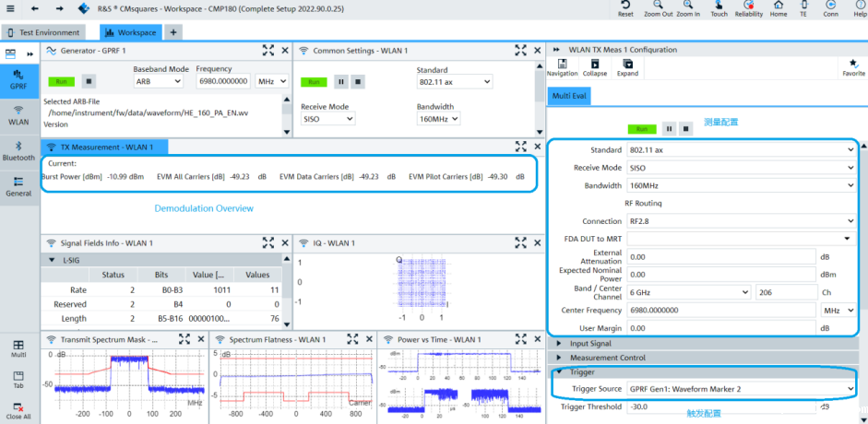Click Close All in sidebar
Viewport: 868px width, 424px height.
(x=18, y=411)
